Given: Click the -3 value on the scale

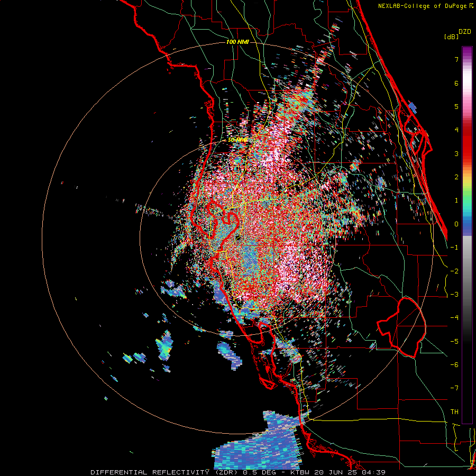Looking at the screenshot, I should (x=454, y=294).
